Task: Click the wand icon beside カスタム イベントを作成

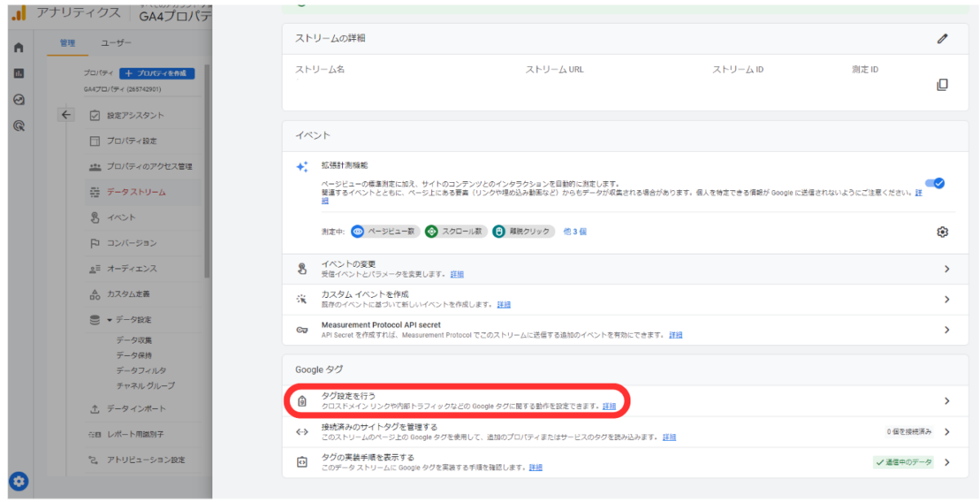Action: (301, 299)
